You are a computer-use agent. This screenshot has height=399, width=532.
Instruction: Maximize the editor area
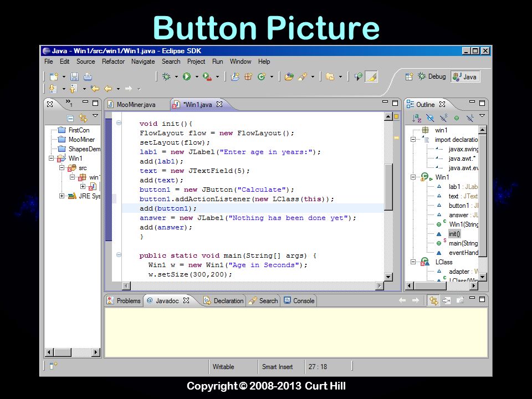pyautogui.click(x=395, y=103)
